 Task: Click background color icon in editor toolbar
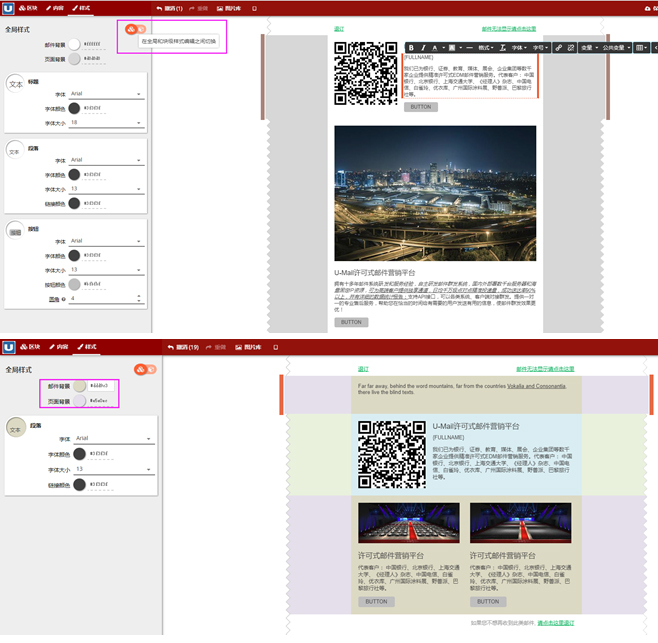point(454,48)
